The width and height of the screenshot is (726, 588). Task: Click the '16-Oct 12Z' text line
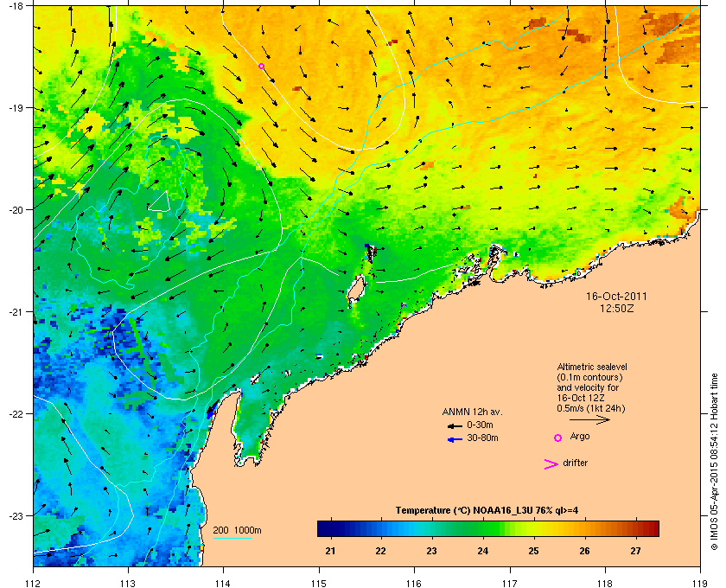581,398
